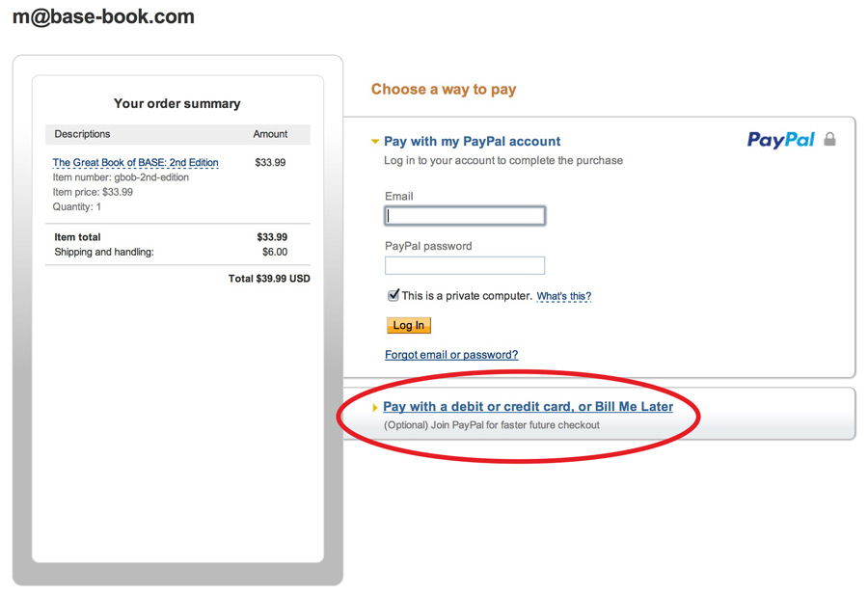Viewport: 868px width, 595px height.
Task: Click the Total $39.99 USD line
Action: [x=269, y=279]
